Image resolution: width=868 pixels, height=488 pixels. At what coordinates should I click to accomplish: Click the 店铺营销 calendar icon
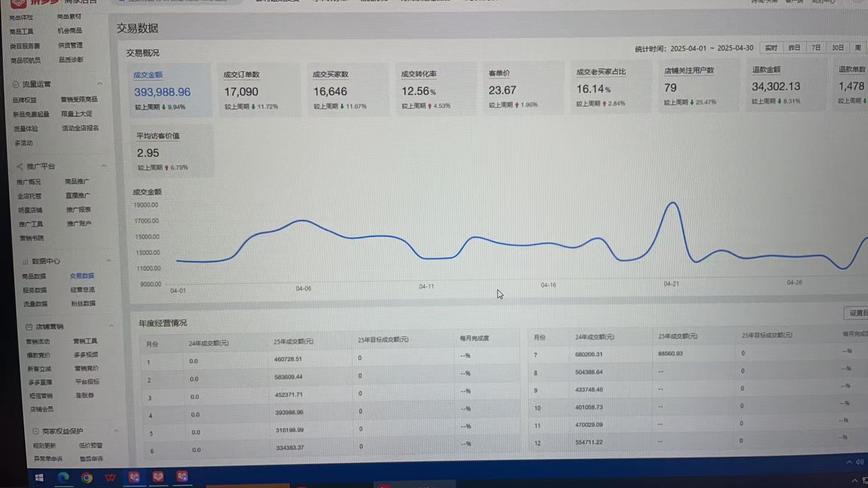tap(29, 327)
